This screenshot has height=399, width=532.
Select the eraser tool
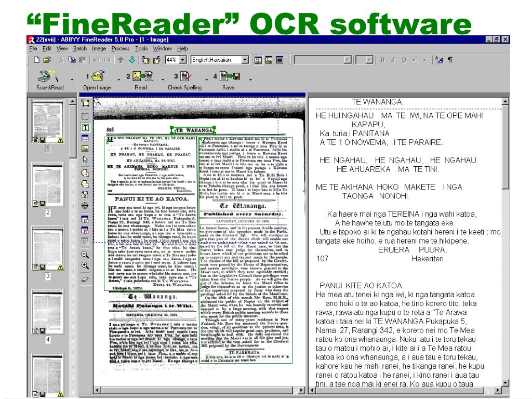point(85,279)
